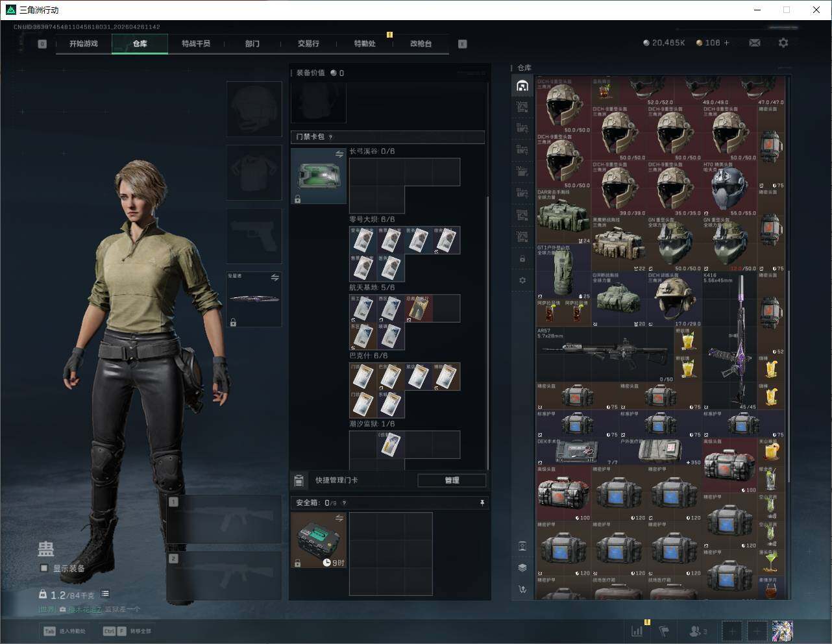Click the plus icon beside 106 currency
Viewport: 832px width, 644px height.
[726, 43]
